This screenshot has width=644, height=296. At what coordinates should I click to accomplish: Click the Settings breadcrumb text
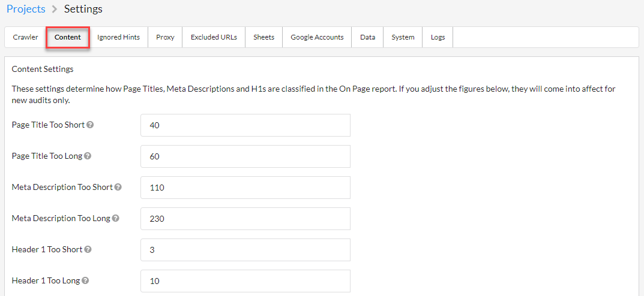click(x=83, y=8)
